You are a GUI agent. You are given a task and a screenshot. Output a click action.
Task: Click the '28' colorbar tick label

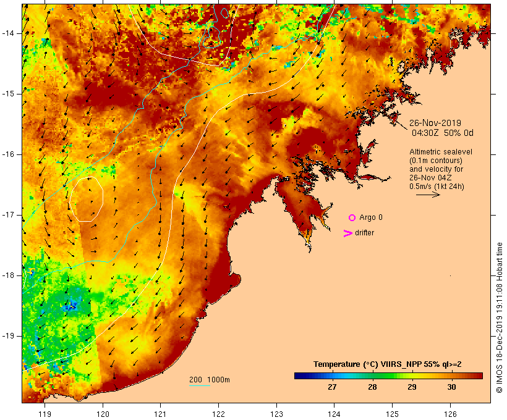(372, 387)
